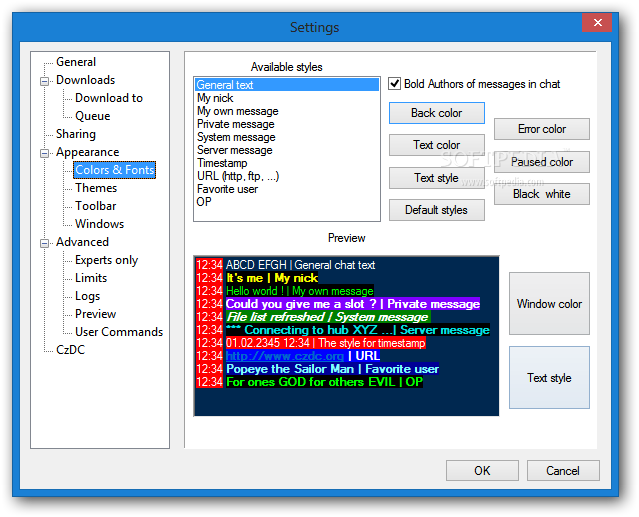
Task: Collapse the Appearance tree node
Action: click(44, 153)
